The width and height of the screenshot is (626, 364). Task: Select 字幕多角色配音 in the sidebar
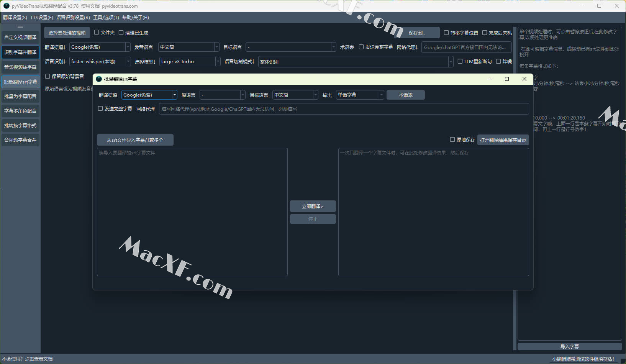coord(20,111)
